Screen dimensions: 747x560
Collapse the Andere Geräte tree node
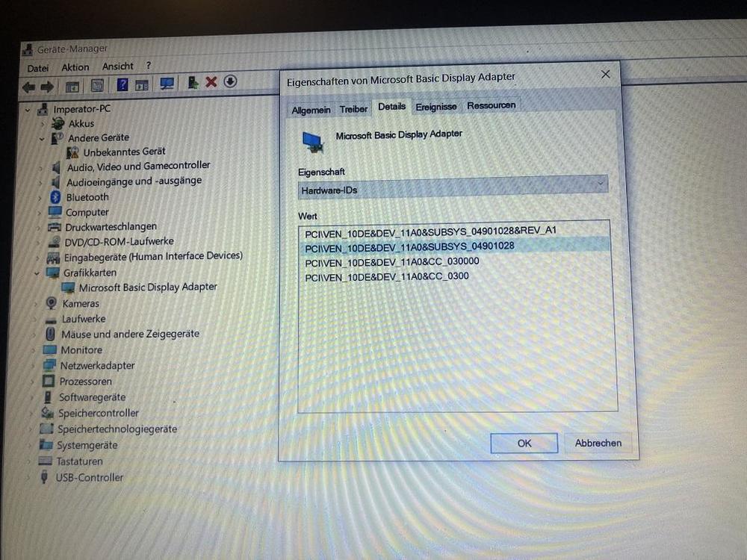[42, 139]
